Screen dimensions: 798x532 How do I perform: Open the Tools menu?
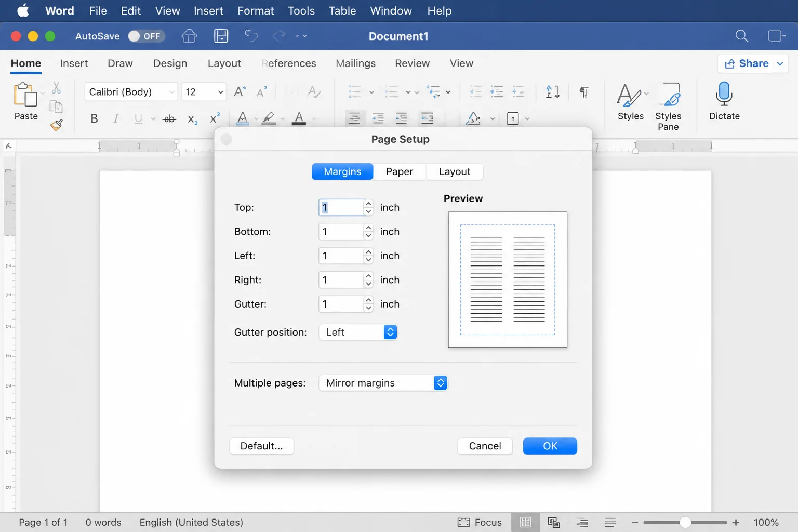click(x=301, y=10)
